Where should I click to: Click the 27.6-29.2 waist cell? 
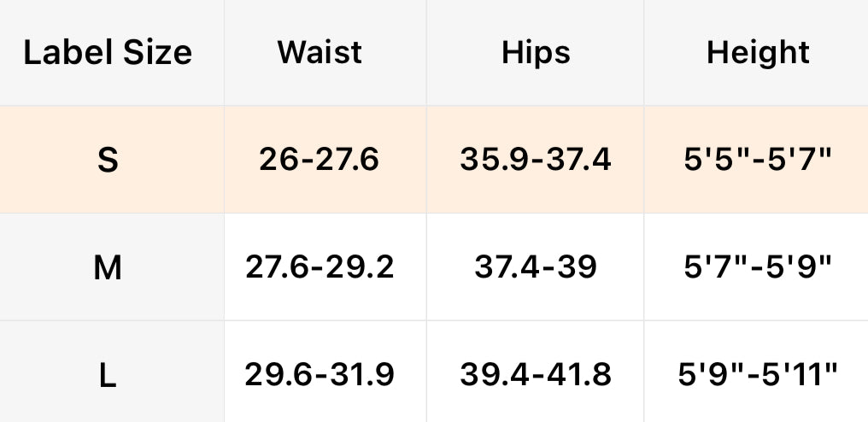coord(320,268)
